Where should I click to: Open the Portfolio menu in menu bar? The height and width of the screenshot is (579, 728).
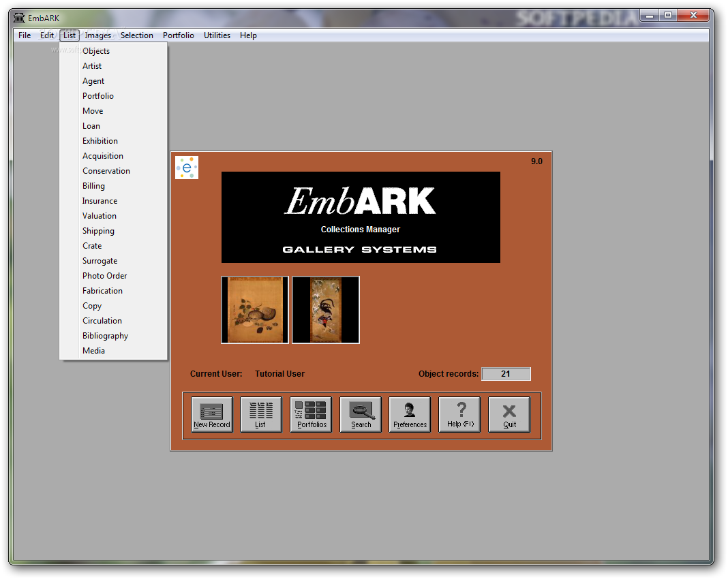point(179,35)
